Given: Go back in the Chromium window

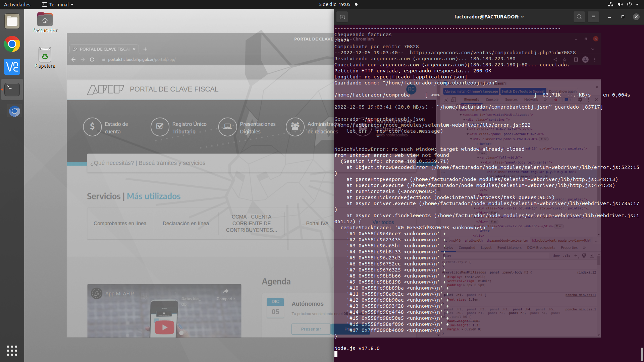Looking at the screenshot, I should (x=74, y=59).
